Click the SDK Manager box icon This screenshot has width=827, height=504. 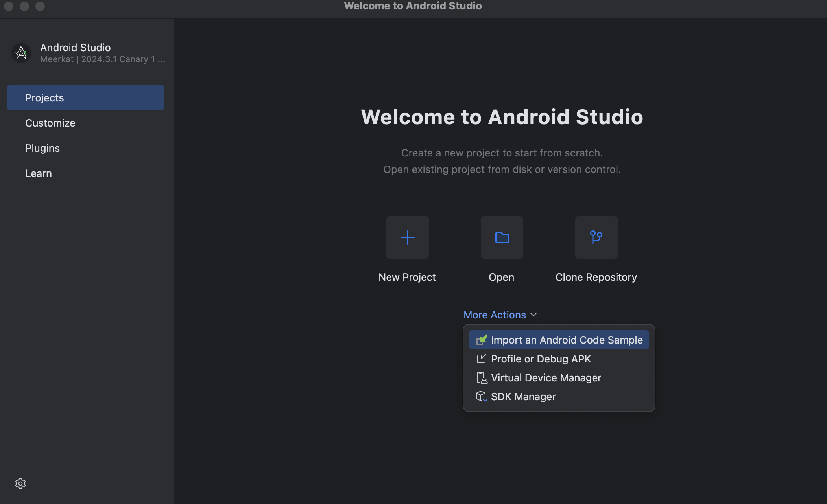[481, 396]
